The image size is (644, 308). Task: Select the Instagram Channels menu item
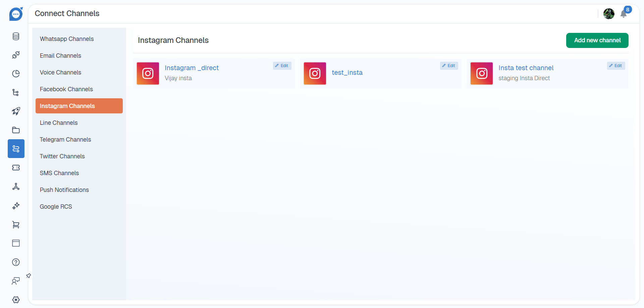[79, 106]
